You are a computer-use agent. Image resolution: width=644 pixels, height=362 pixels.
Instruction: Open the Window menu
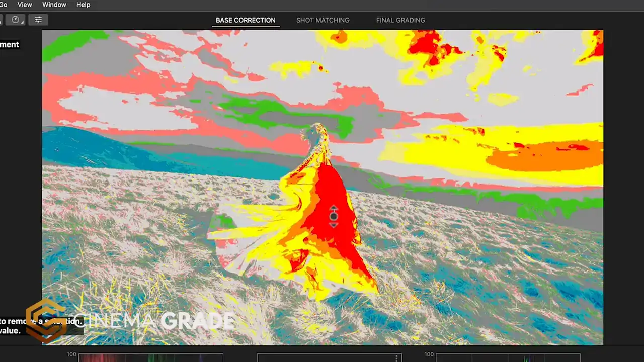point(54,5)
